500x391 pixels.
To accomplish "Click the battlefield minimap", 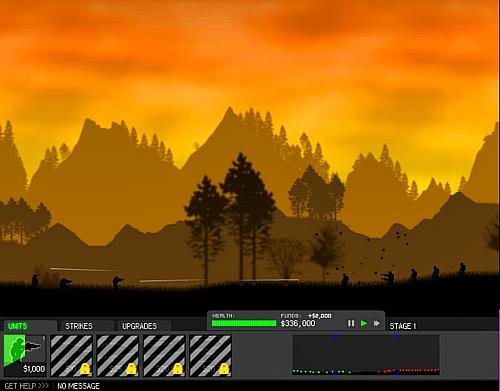I will coord(366,355).
